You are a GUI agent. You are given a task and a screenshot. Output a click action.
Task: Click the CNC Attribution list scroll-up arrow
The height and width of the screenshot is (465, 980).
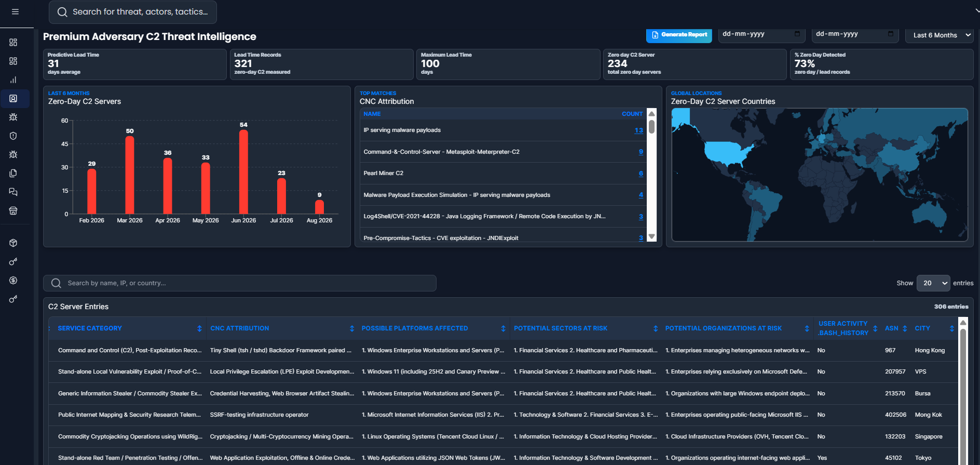[652, 114]
